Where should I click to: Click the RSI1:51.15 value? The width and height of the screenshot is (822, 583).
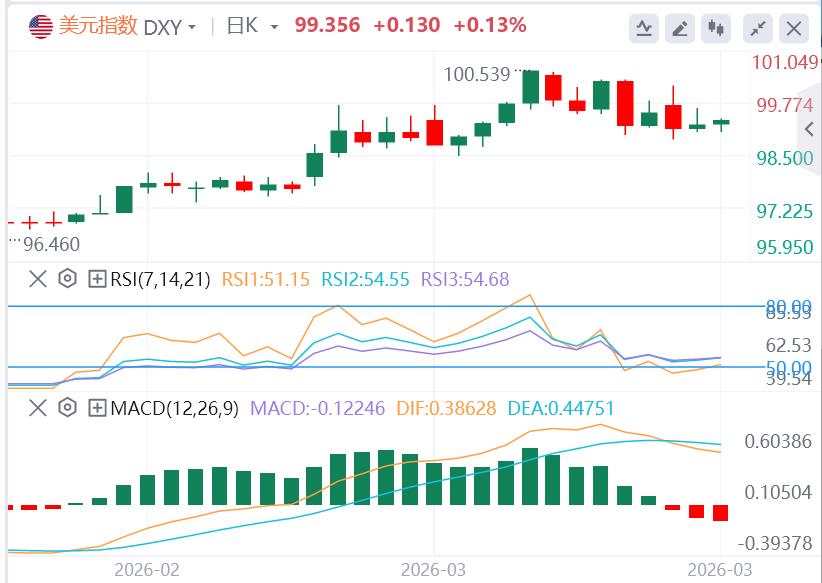point(266,279)
